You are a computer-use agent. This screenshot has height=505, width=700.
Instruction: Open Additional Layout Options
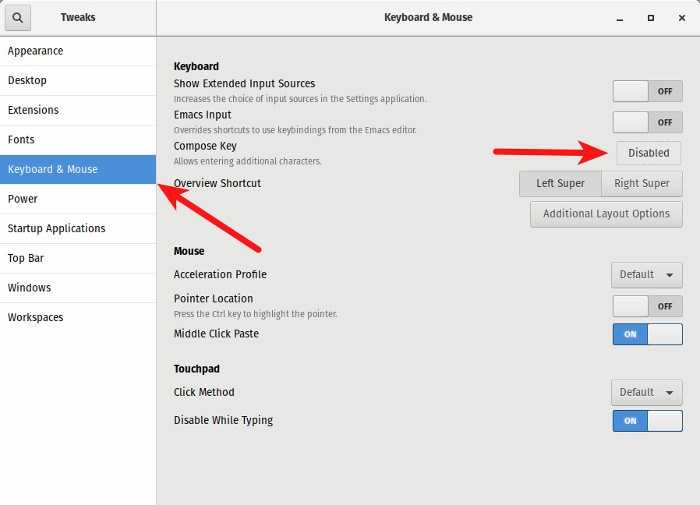point(606,214)
